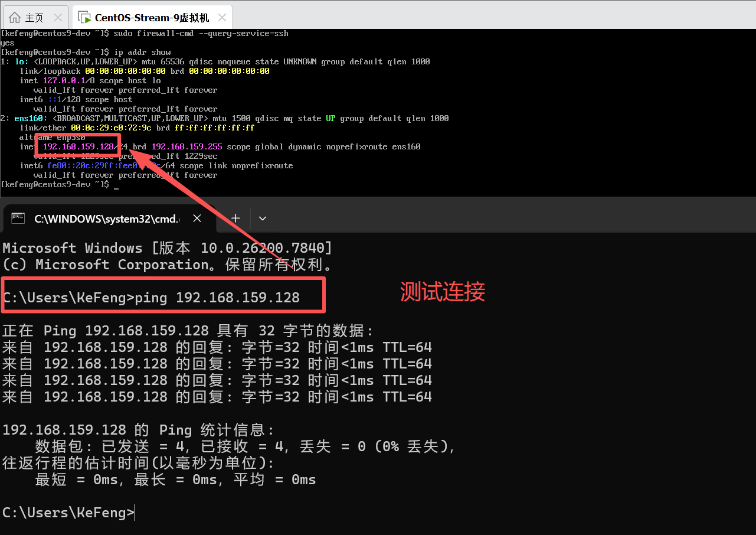Viewport: 756px width, 535px height.
Task: Click the 往返行程的估计时间 line
Action: point(139,463)
